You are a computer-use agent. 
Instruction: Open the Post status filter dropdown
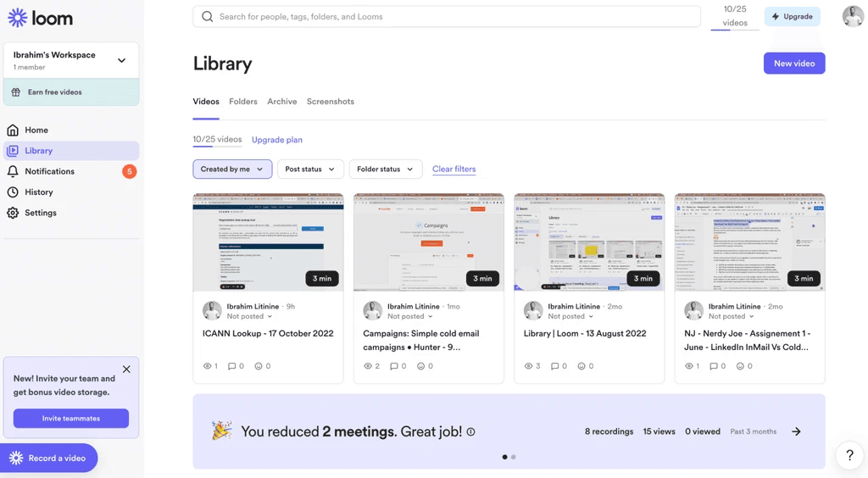click(310, 170)
